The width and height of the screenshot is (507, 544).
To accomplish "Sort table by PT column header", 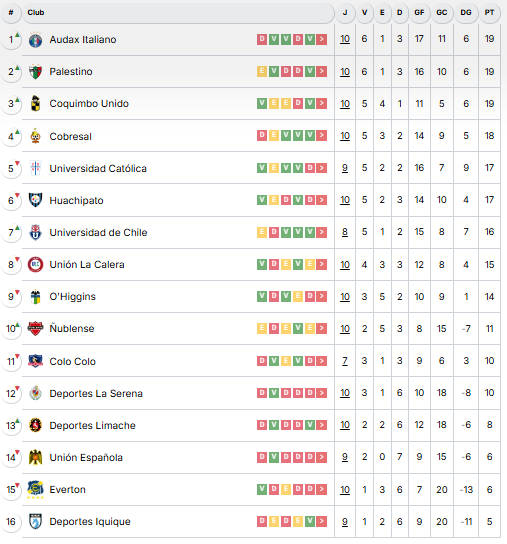I will coord(489,12).
